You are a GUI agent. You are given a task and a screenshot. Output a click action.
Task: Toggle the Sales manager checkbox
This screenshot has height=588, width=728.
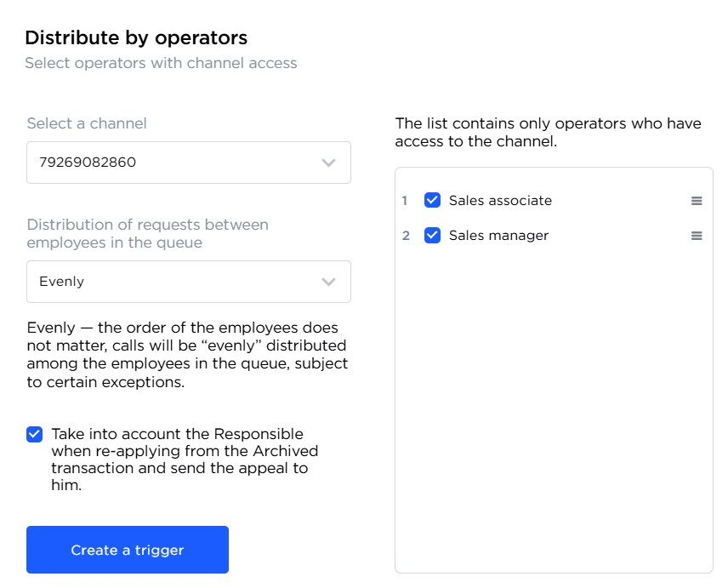coord(432,236)
